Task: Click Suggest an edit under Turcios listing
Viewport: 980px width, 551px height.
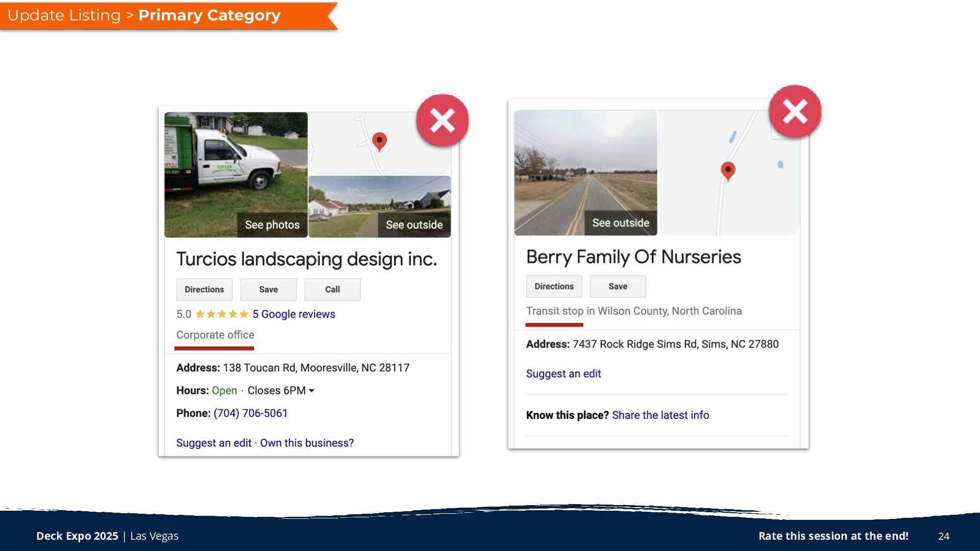Action: click(x=213, y=443)
